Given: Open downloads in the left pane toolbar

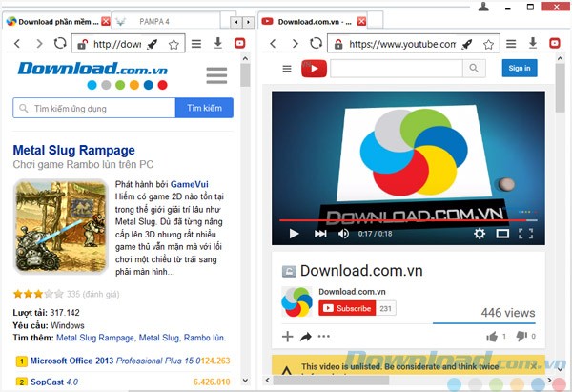Looking at the screenshot, I should [x=217, y=43].
